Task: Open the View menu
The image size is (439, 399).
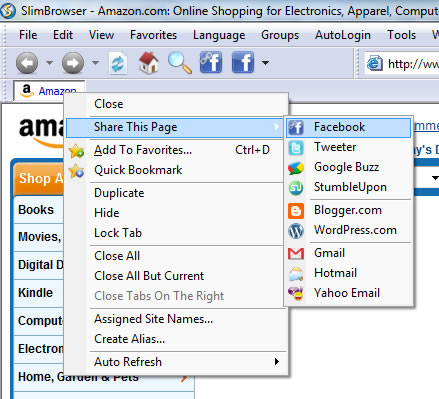Action: pyautogui.click(x=101, y=35)
